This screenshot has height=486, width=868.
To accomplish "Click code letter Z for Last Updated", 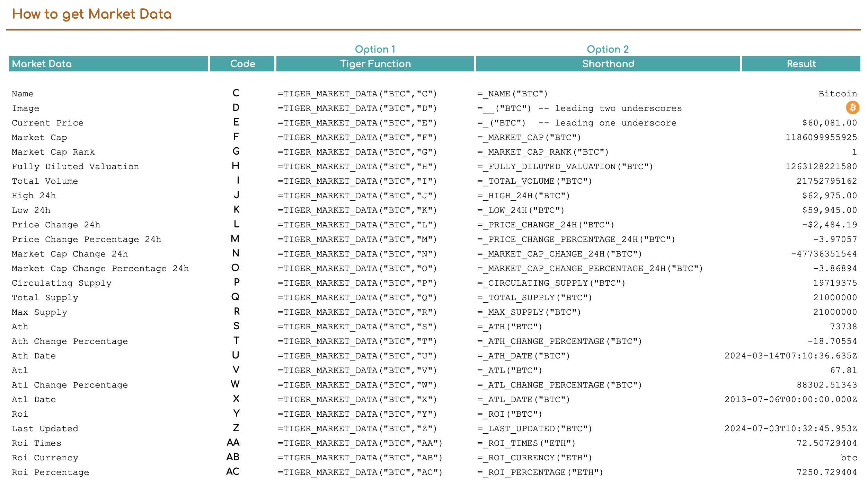I will [x=236, y=428].
